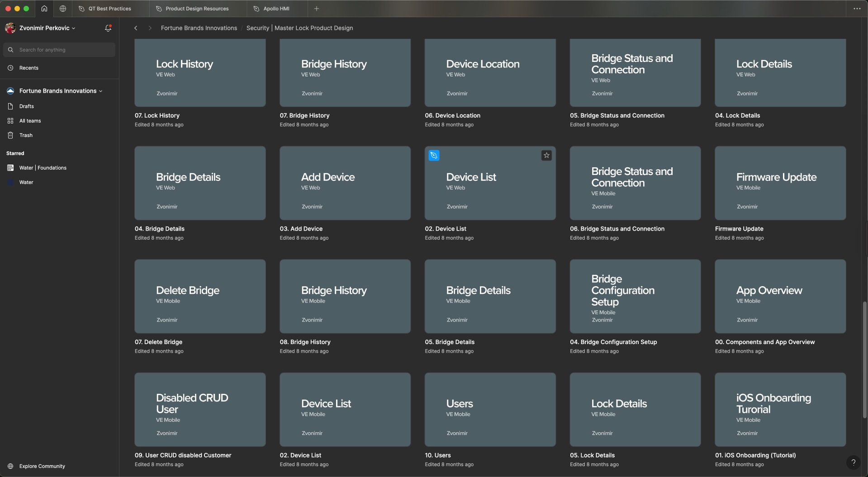Click the Trash bin icon
The image size is (868, 477).
[10, 135]
